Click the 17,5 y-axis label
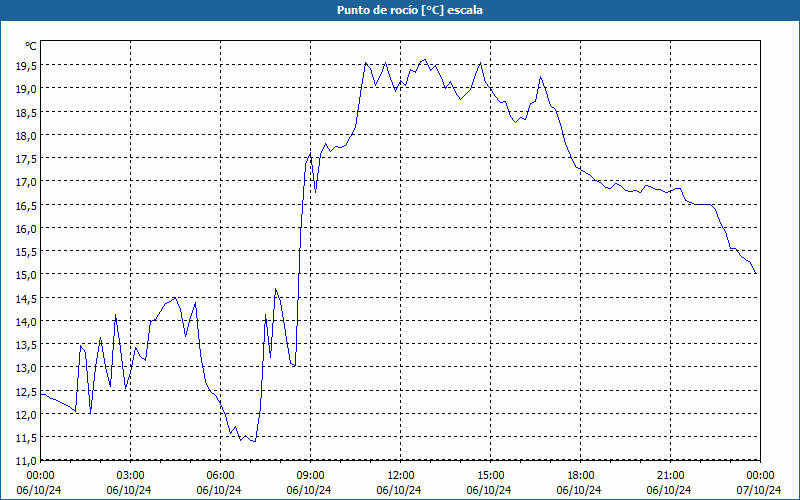The height and width of the screenshot is (500, 800). tap(26, 159)
